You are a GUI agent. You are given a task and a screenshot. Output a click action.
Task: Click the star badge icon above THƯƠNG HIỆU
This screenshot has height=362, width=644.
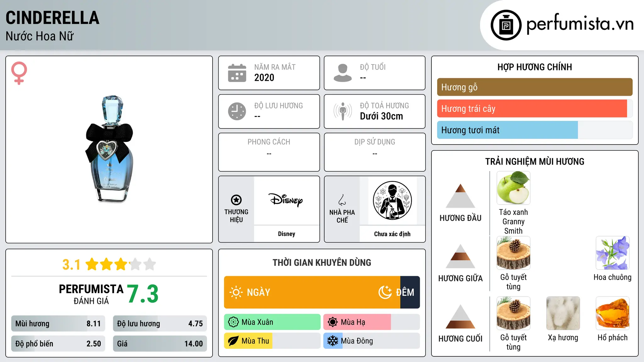[x=236, y=200]
